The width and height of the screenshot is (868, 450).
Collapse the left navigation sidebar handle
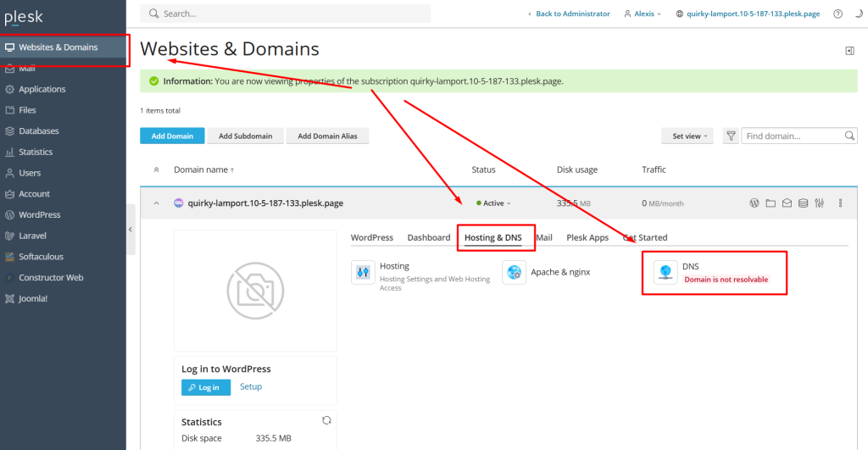point(131,229)
